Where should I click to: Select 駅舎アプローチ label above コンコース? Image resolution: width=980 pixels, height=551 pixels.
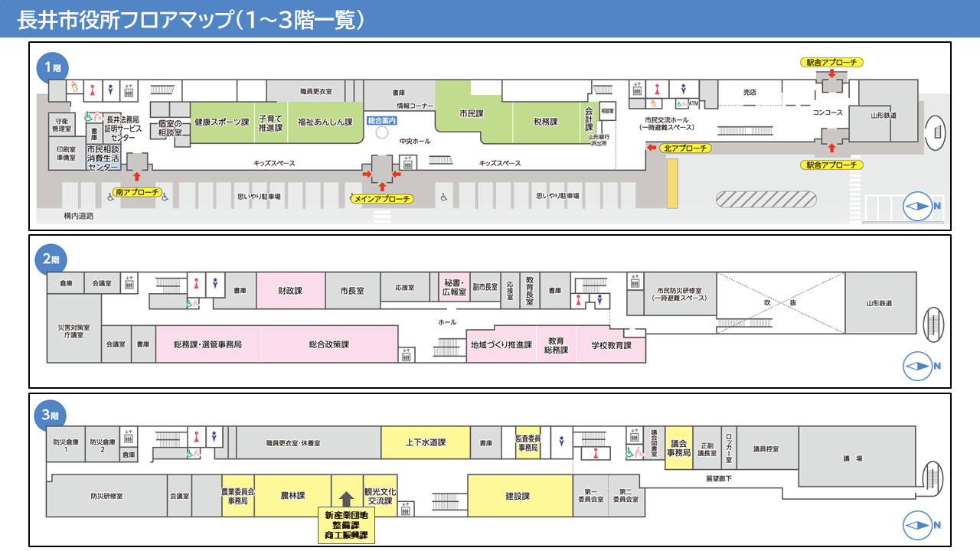831,62
